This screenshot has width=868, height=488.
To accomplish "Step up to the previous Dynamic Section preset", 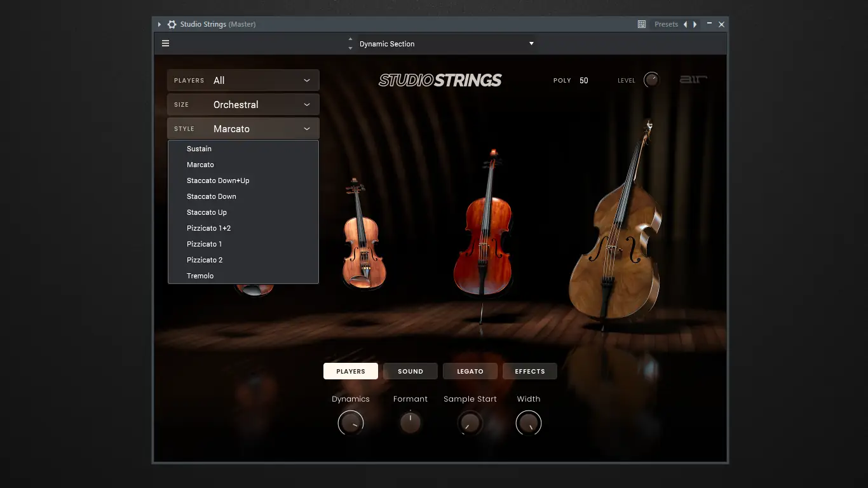I will (350, 39).
